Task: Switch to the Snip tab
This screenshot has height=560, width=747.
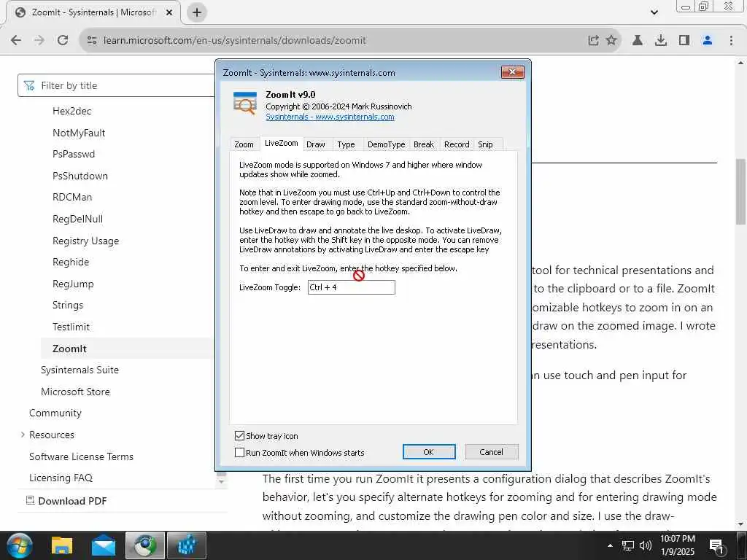Action: pos(485,144)
